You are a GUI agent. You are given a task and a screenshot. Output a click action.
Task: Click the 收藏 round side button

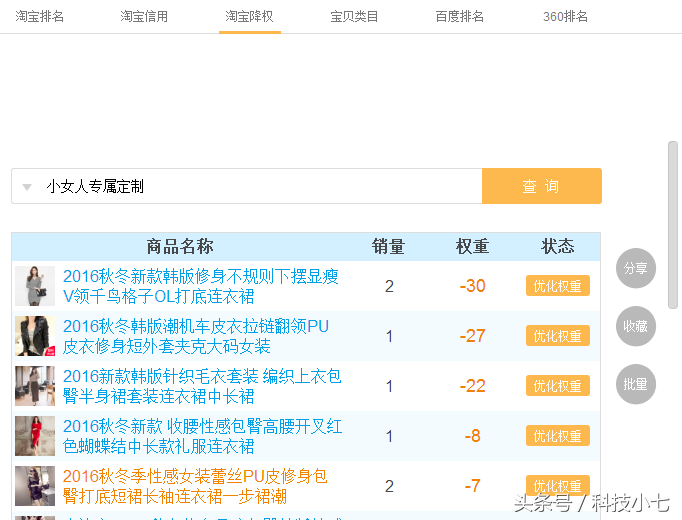coord(635,326)
